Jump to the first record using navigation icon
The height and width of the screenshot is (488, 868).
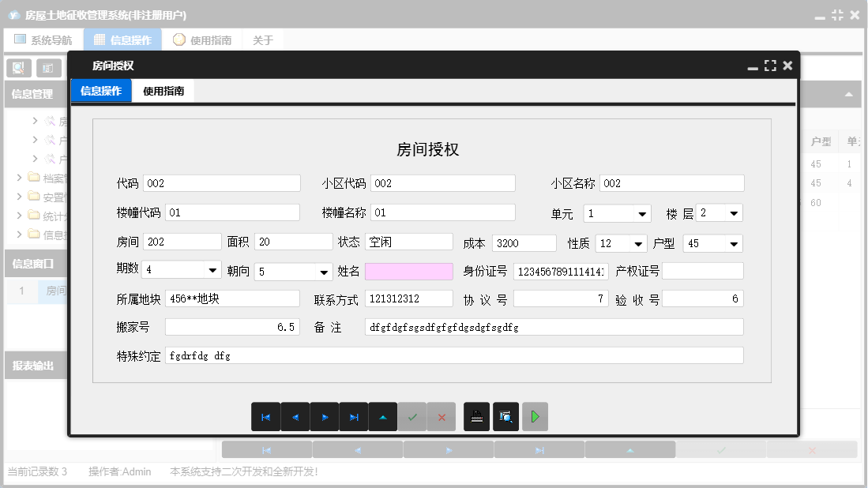266,416
